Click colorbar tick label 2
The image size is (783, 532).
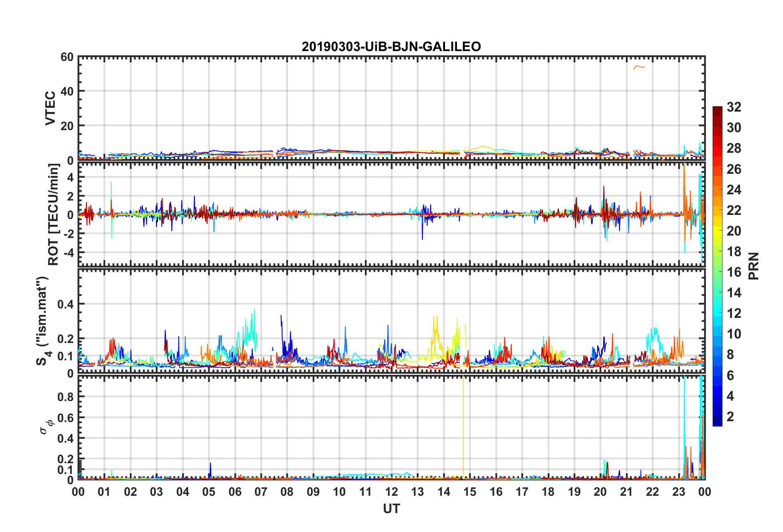coord(730,416)
